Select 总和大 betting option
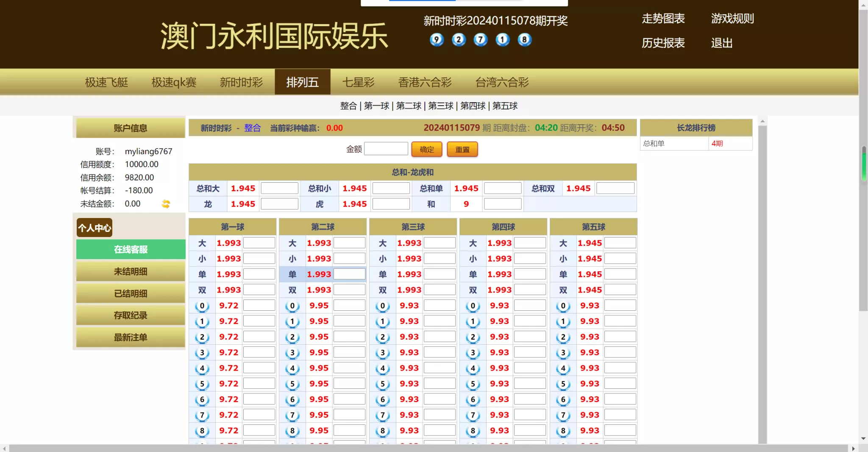The image size is (868, 452). tap(206, 188)
